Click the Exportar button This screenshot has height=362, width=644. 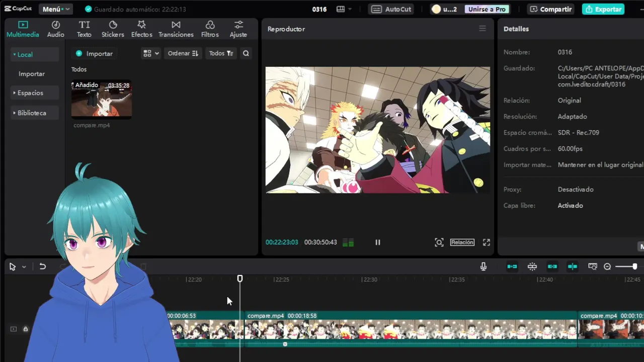603,9
